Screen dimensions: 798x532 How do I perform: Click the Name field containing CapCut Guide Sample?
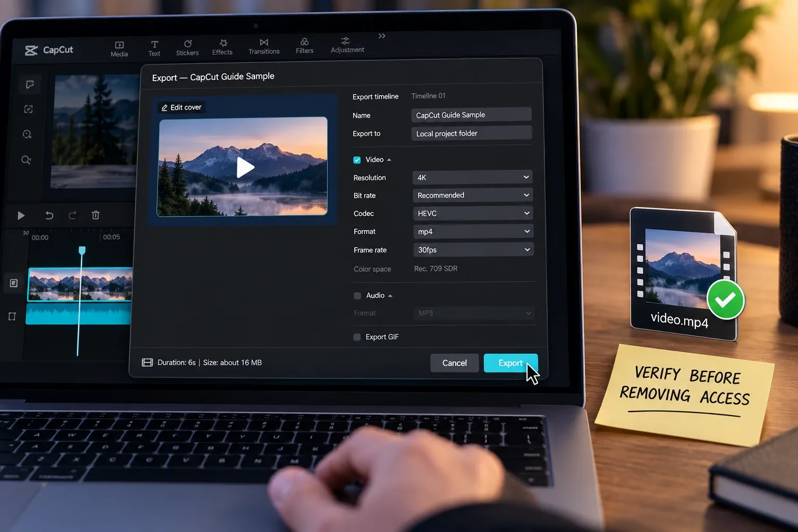[471, 115]
